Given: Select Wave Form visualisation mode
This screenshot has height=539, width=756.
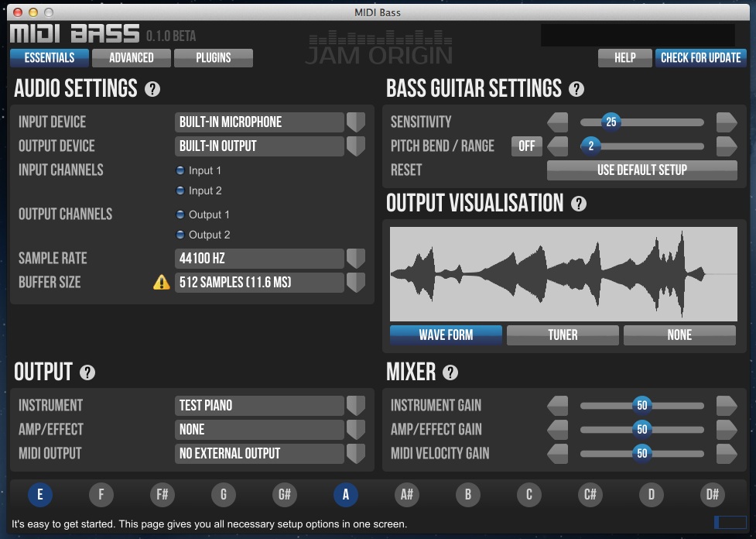Looking at the screenshot, I should (446, 335).
